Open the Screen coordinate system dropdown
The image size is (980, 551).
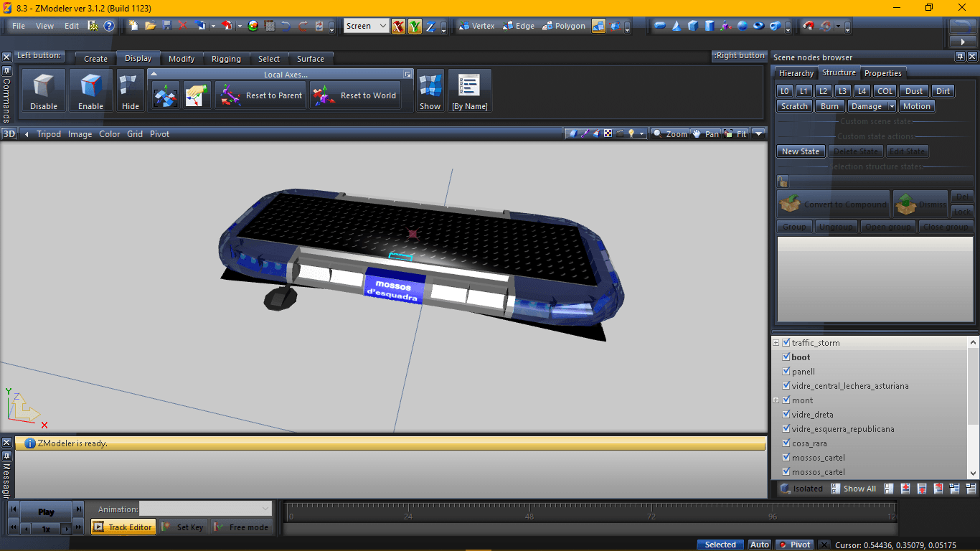coord(382,26)
